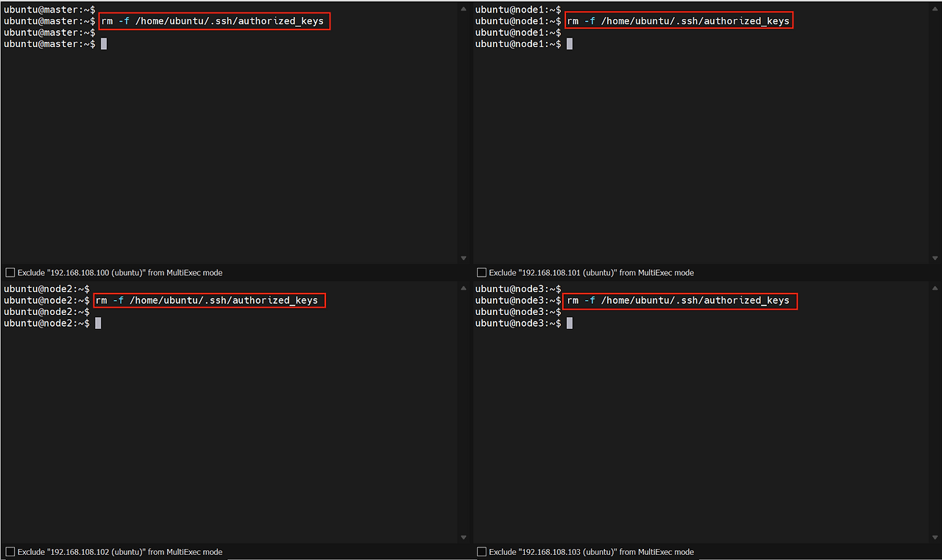Click the rm -f command on node1
This screenshot has width=942, height=560.
pyautogui.click(x=678, y=21)
